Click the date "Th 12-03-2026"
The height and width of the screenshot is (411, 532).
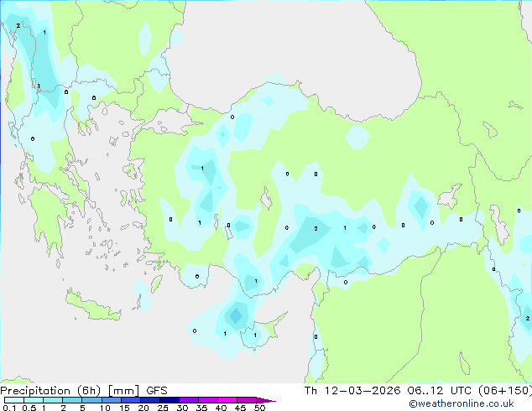[352, 391]
